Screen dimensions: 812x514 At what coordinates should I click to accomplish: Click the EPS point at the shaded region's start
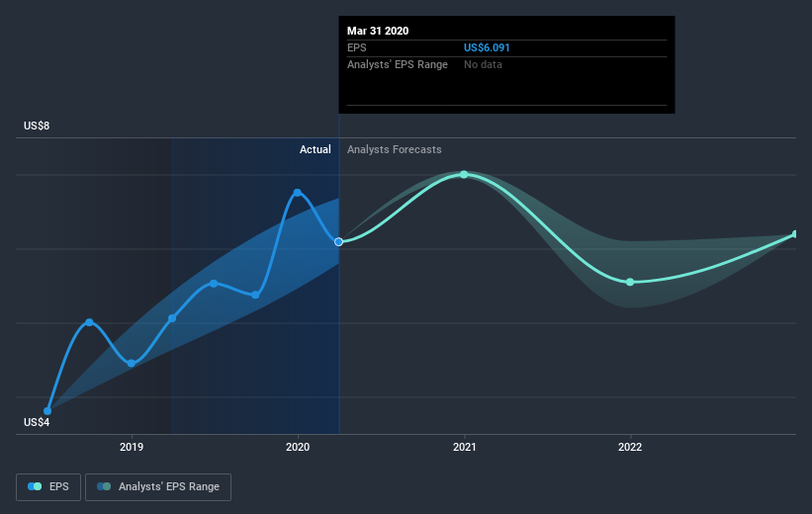pyautogui.click(x=172, y=318)
